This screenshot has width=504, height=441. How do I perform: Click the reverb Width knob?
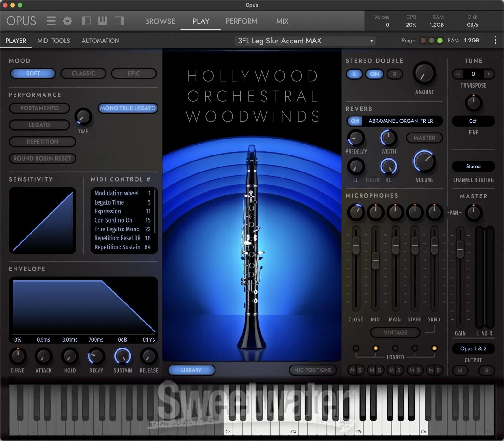pyautogui.click(x=388, y=138)
